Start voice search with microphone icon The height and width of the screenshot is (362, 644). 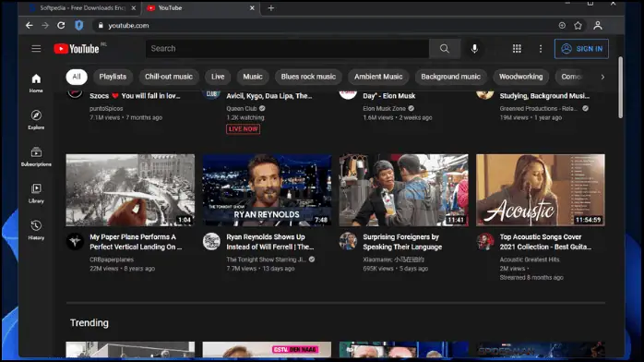click(x=474, y=49)
